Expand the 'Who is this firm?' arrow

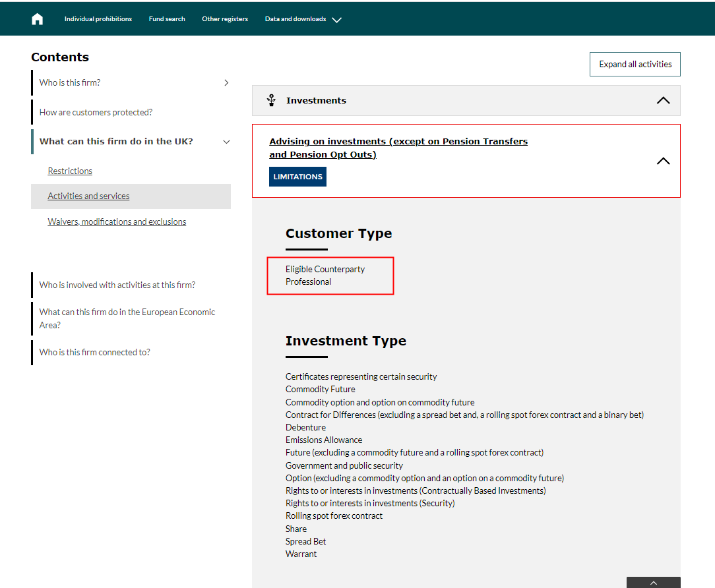pos(226,83)
